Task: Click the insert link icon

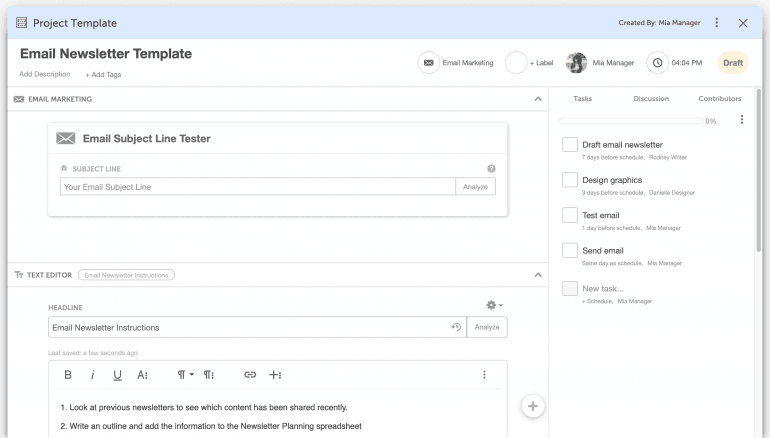Action: [250, 375]
